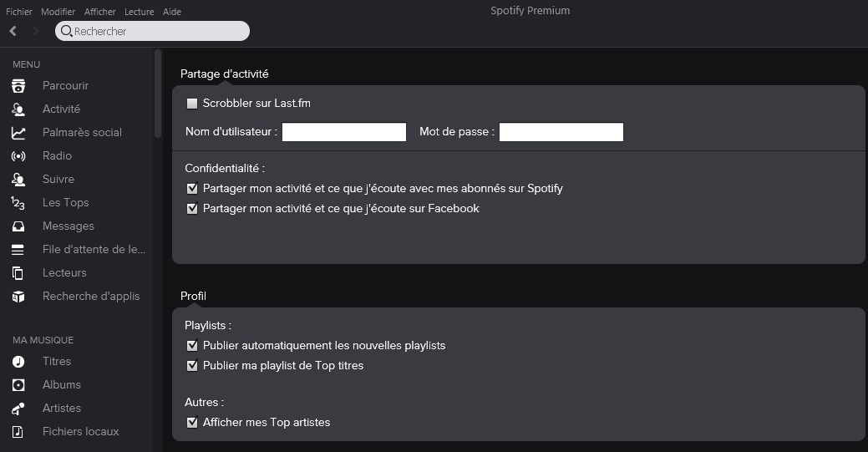Open the Parcourir browse icon in sidebar

coord(18,86)
